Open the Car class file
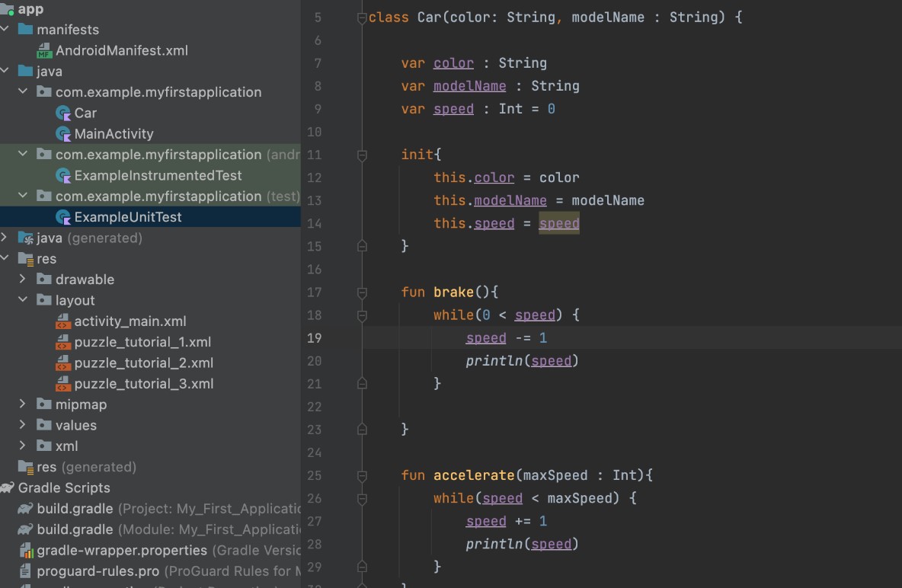902x588 pixels. (85, 113)
